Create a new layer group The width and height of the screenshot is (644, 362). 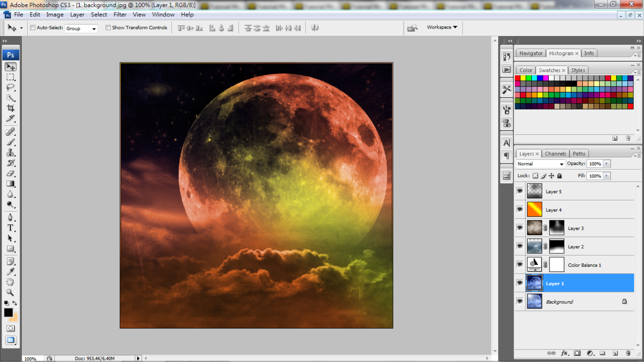(602, 353)
